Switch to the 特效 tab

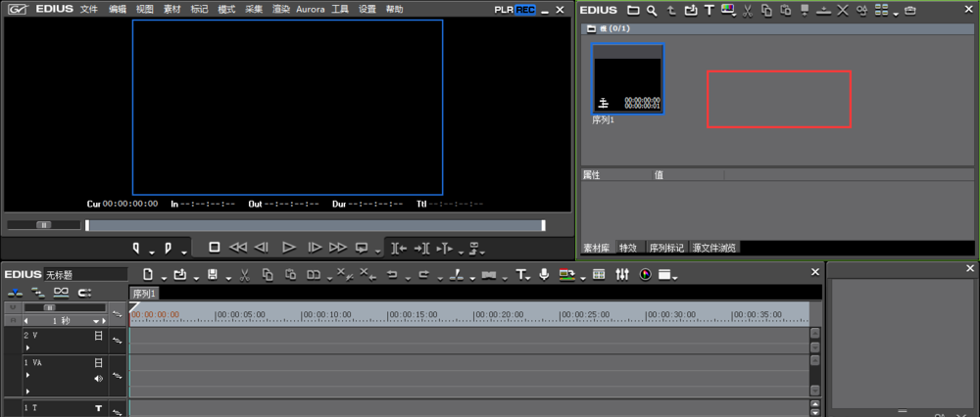tap(627, 249)
